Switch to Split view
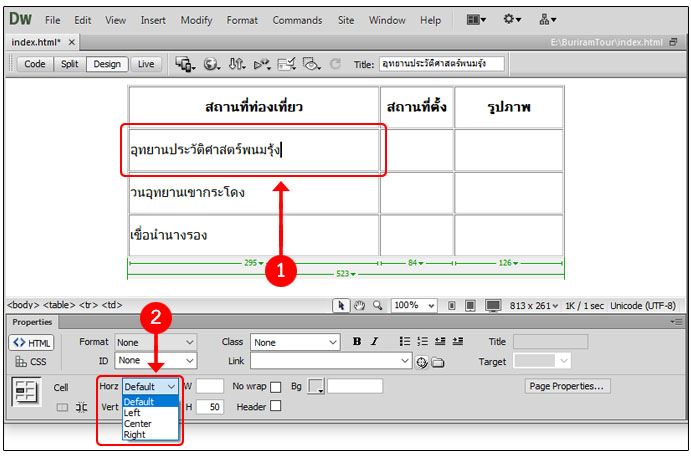The height and width of the screenshot is (458, 691). click(69, 64)
